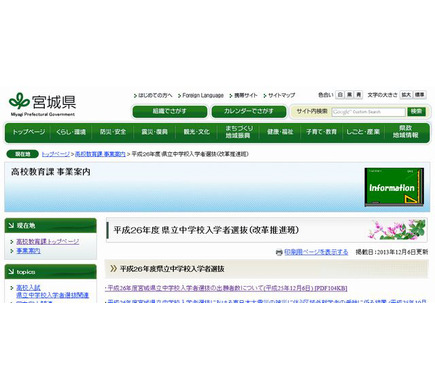Click the green 検索 search button
The width and height of the screenshot is (435, 375).
pos(416,111)
